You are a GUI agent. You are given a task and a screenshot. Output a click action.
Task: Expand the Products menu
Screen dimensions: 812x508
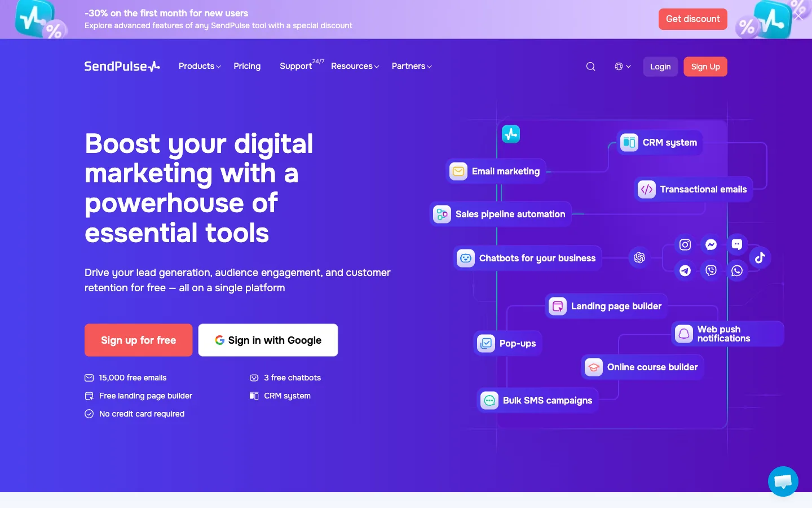pos(200,66)
